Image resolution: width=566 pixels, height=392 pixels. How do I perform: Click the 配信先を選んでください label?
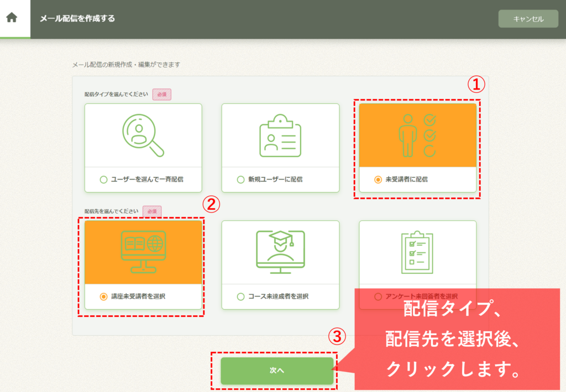pos(111,211)
